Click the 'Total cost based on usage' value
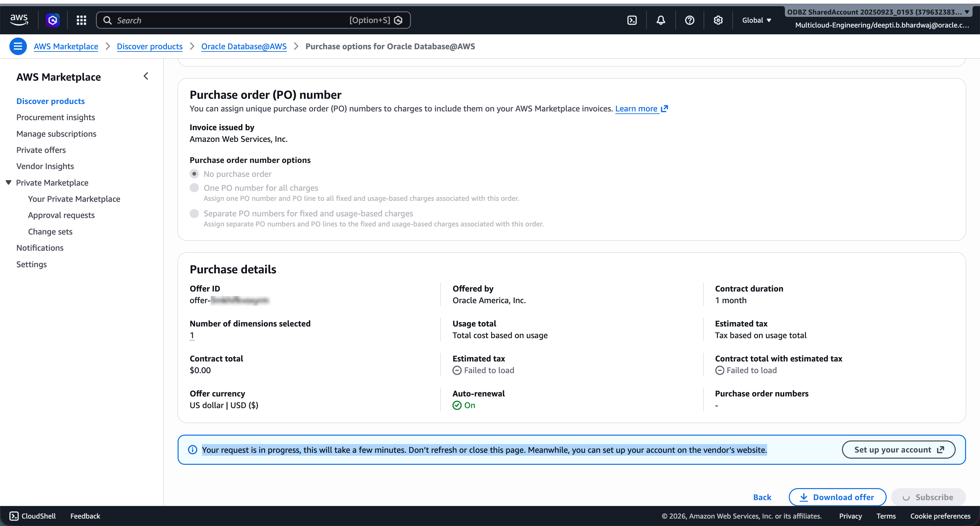This screenshot has height=526, width=980. pyautogui.click(x=500, y=335)
